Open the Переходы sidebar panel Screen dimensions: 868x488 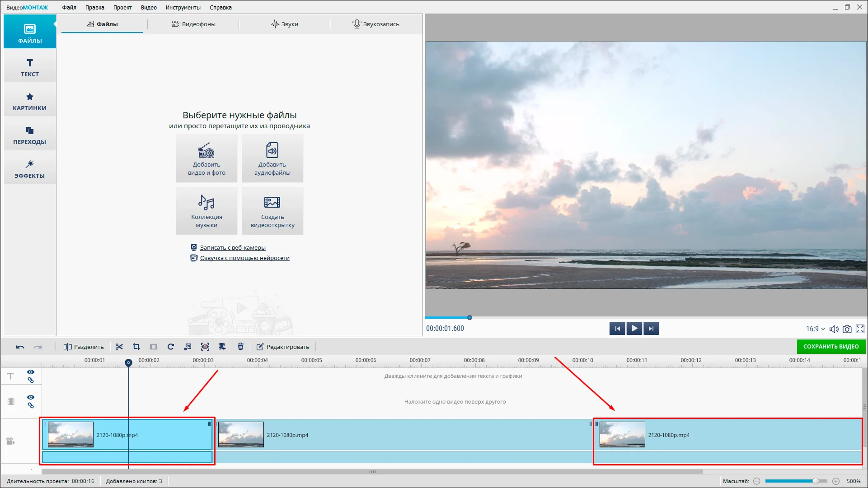30,135
